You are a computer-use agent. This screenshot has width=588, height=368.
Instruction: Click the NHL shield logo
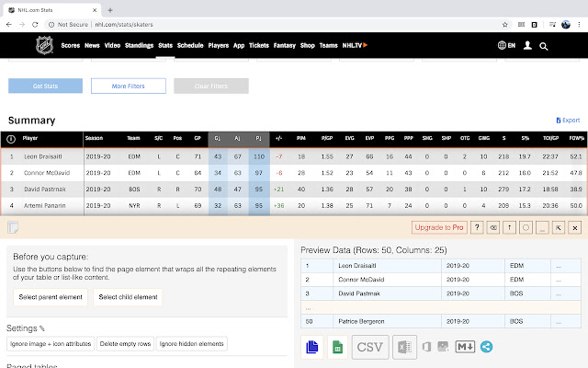pos(44,45)
